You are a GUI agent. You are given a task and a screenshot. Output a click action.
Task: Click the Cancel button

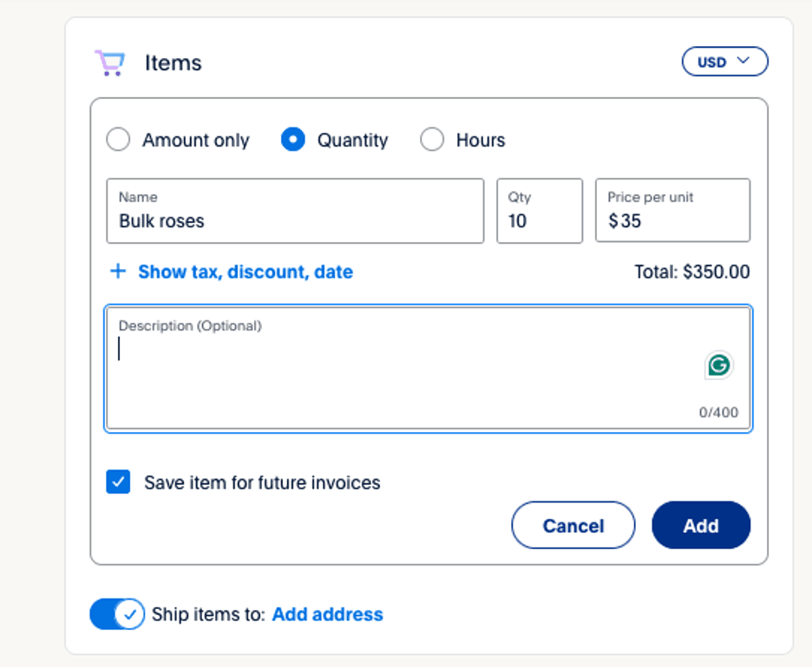(573, 525)
